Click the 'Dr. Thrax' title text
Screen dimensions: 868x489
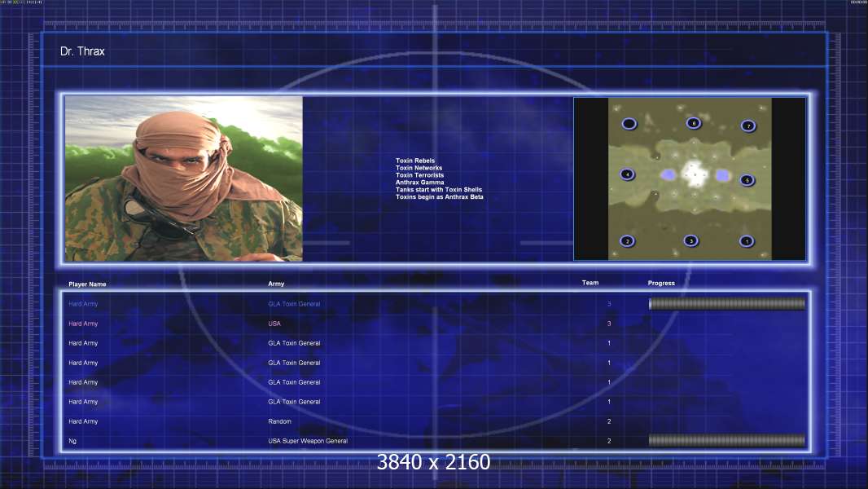82,51
